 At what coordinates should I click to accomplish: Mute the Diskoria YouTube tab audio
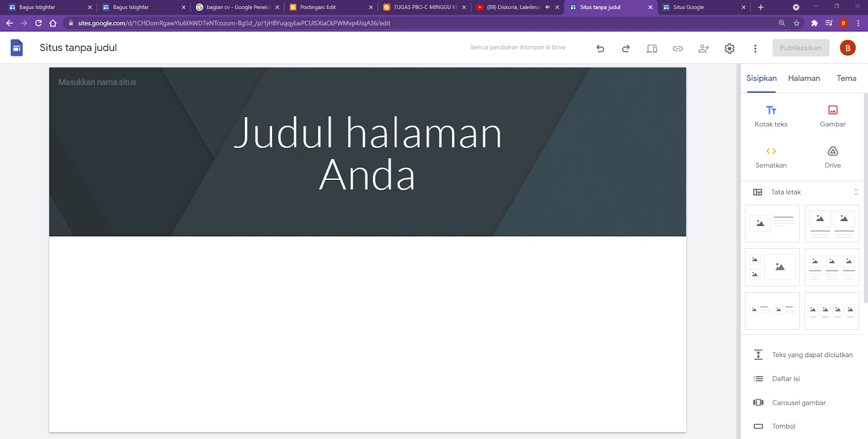547,7
